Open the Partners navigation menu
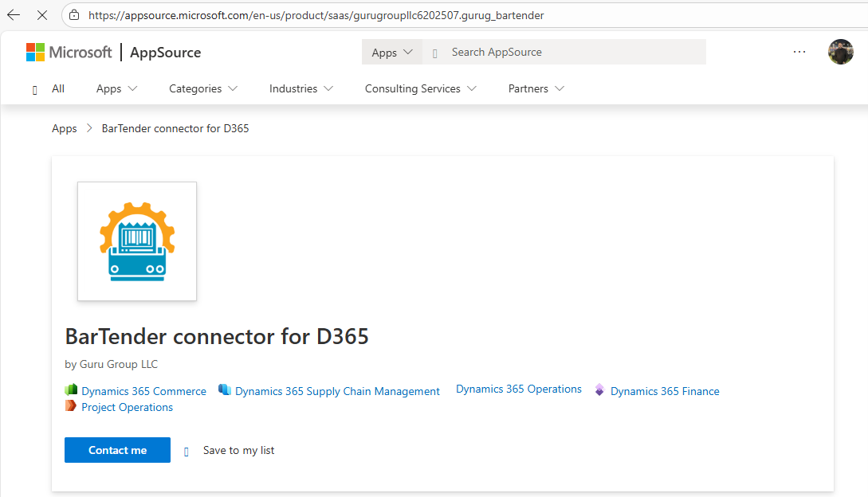This screenshot has height=497, width=868. tap(536, 89)
